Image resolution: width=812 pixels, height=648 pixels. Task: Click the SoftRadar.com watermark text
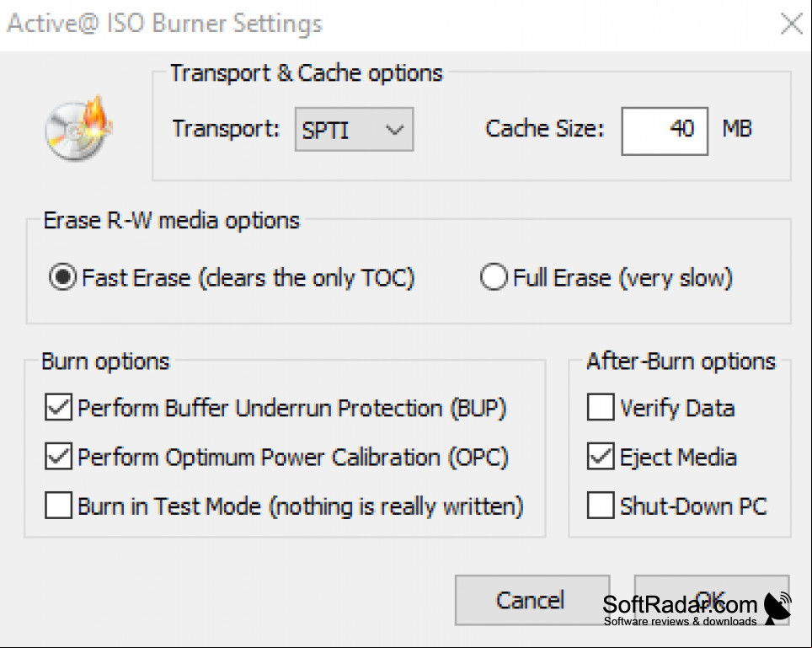click(680, 605)
